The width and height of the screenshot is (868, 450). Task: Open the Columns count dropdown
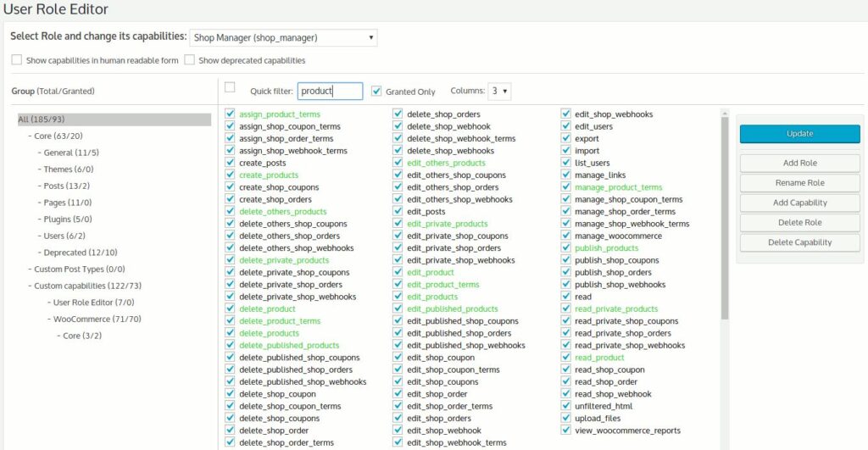499,91
